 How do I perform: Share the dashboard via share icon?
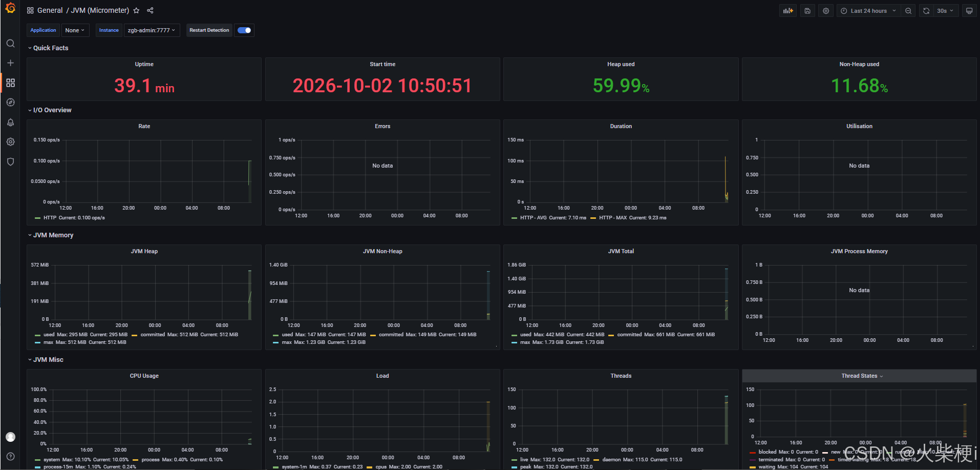point(150,10)
